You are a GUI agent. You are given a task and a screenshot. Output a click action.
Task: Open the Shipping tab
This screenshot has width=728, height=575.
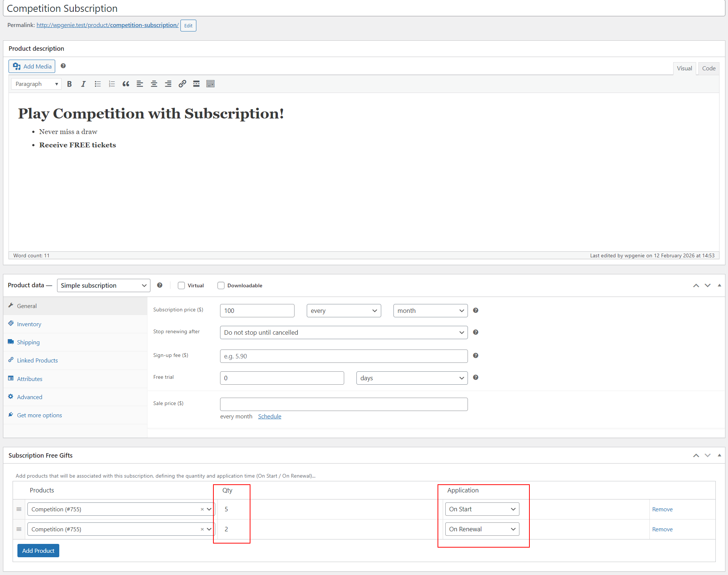(75, 342)
